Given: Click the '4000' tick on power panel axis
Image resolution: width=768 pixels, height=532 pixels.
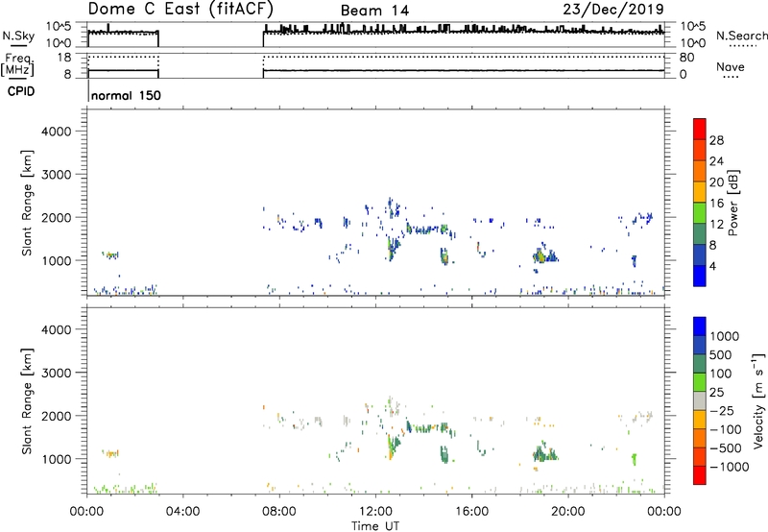Looking at the screenshot, I should pyautogui.click(x=57, y=132).
